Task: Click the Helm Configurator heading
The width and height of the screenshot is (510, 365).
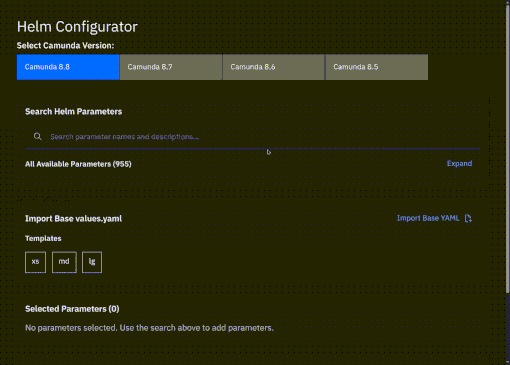Action: (77, 27)
